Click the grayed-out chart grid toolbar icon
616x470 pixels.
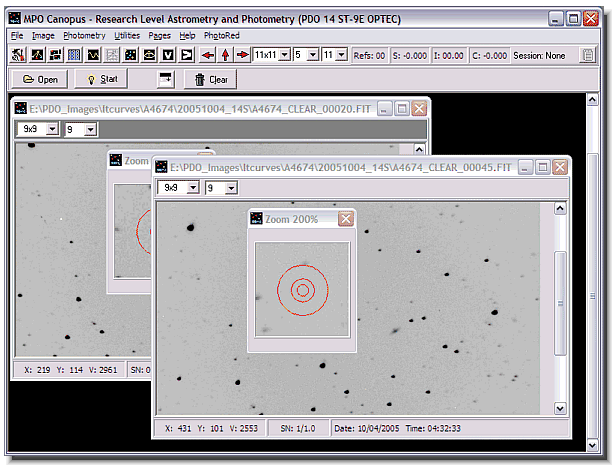112,55
